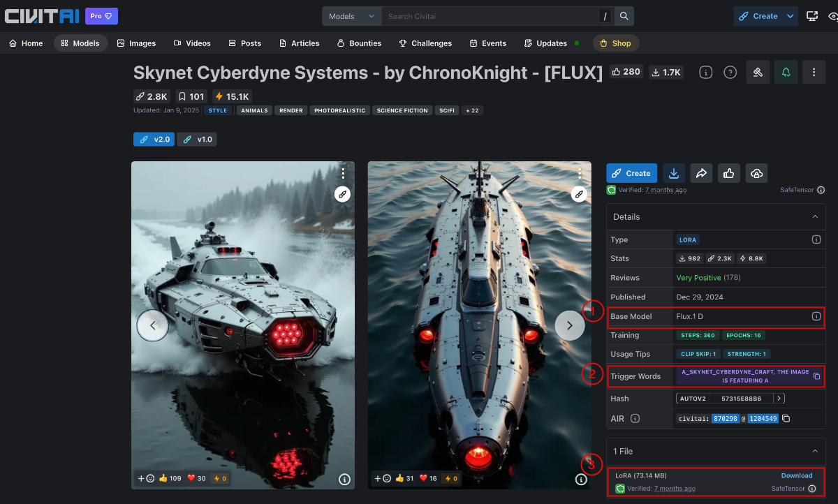Click the SCIENCE FICTION tag
This screenshot has width=838, height=504.
(x=402, y=110)
